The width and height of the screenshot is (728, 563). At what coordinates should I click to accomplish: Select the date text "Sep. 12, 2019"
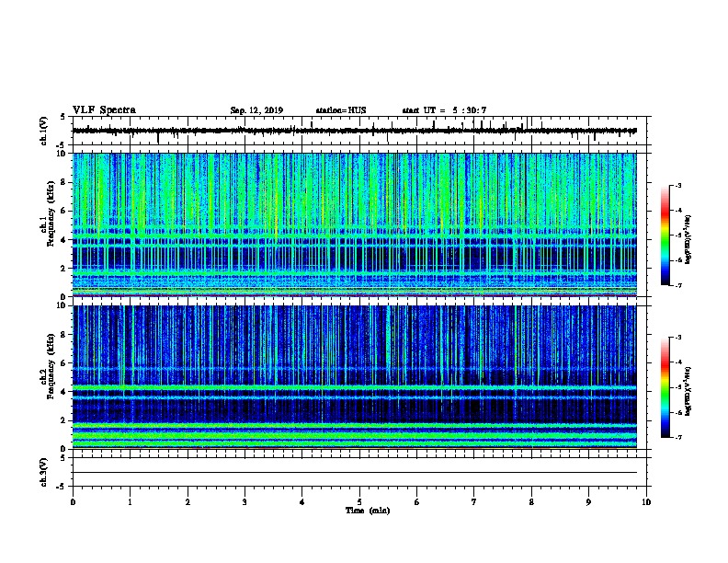(256, 110)
